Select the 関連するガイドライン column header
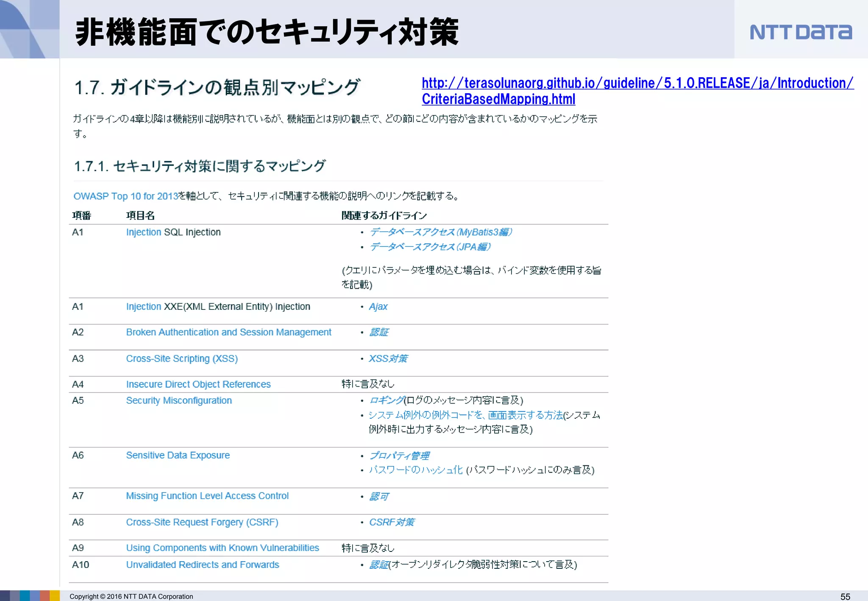 pos(384,216)
